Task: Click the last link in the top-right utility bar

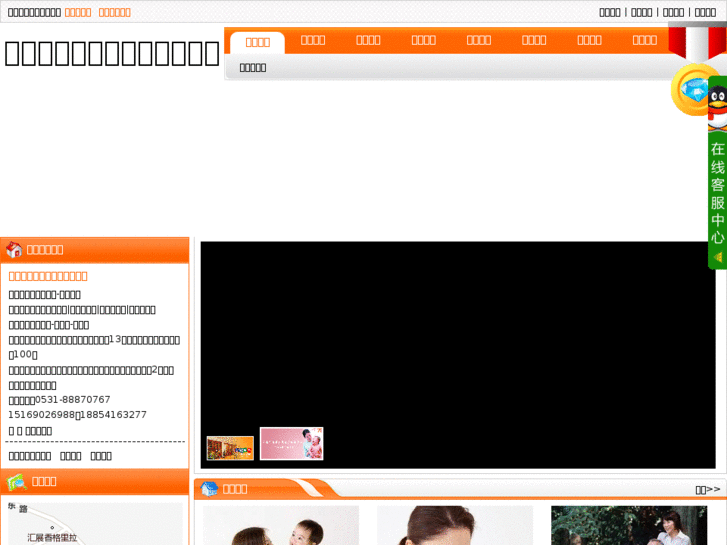Action: [705, 13]
